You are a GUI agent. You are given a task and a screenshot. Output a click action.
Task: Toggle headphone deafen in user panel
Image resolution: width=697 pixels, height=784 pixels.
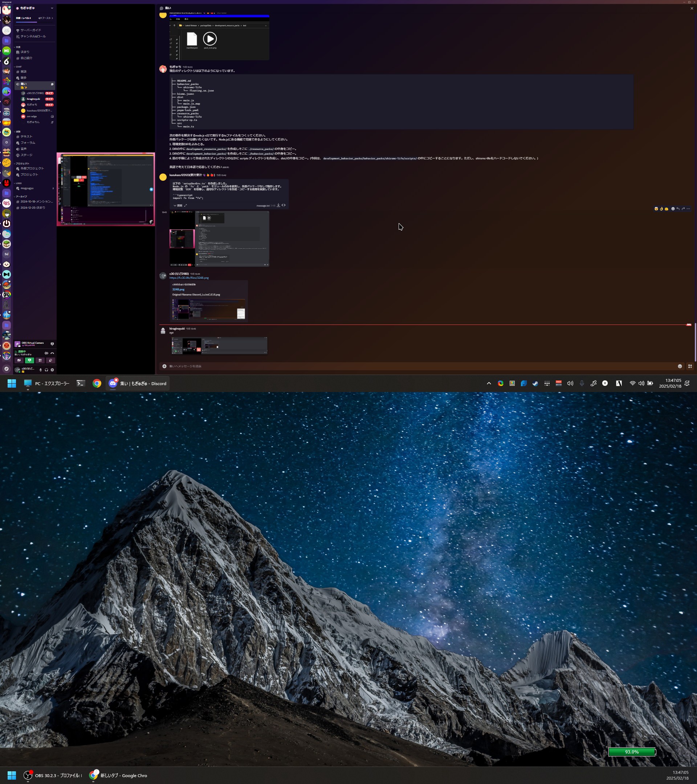[x=46, y=370]
